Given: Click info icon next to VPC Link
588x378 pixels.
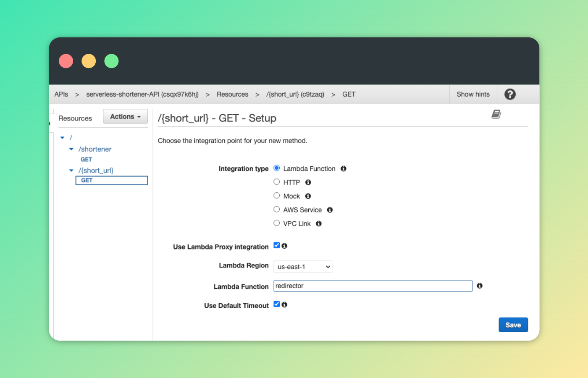Looking at the screenshot, I should point(318,223).
